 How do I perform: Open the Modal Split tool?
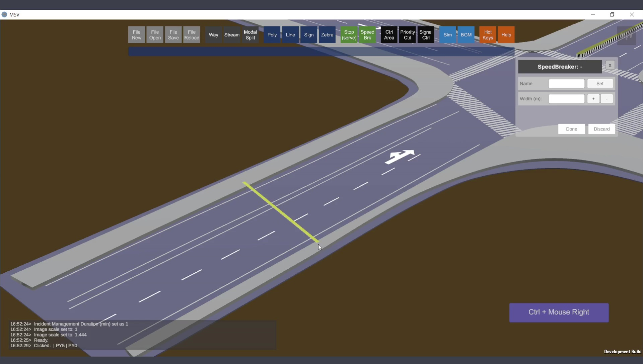(x=250, y=35)
